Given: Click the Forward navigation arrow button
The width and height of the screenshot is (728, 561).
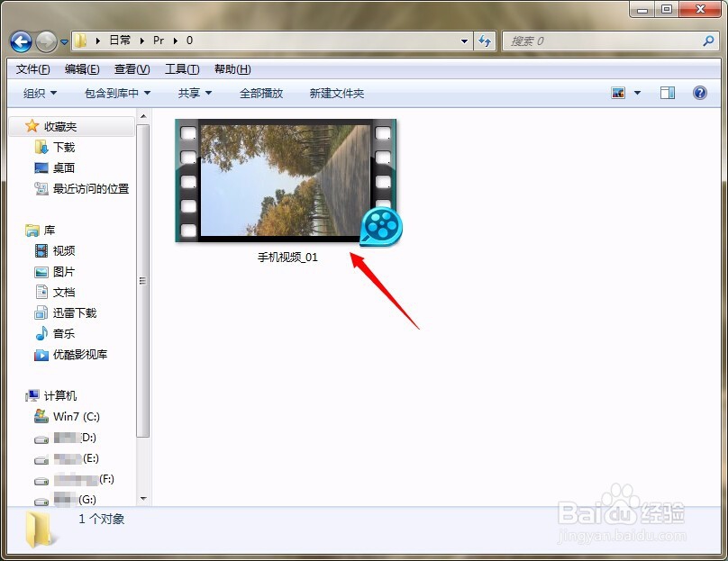Looking at the screenshot, I should click(x=46, y=41).
